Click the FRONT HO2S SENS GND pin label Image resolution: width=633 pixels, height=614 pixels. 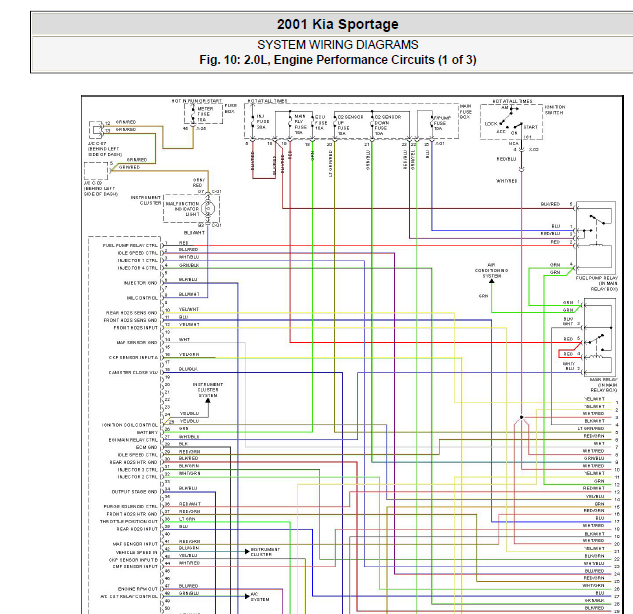(x=130, y=320)
